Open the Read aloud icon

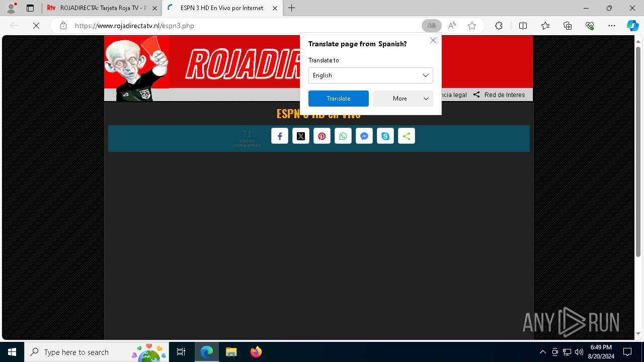point(452,26)
